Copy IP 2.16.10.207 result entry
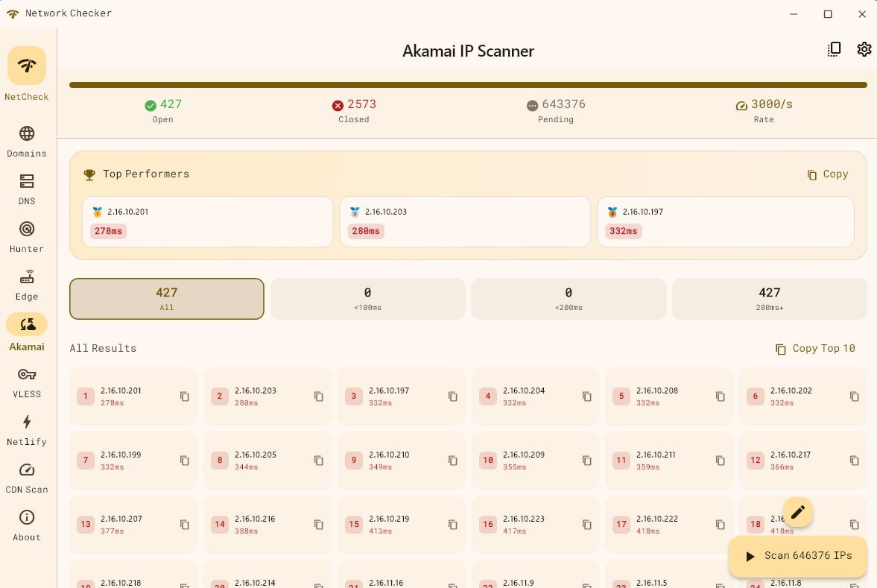This screenshot has width=877, height=588. coord(185,525)
